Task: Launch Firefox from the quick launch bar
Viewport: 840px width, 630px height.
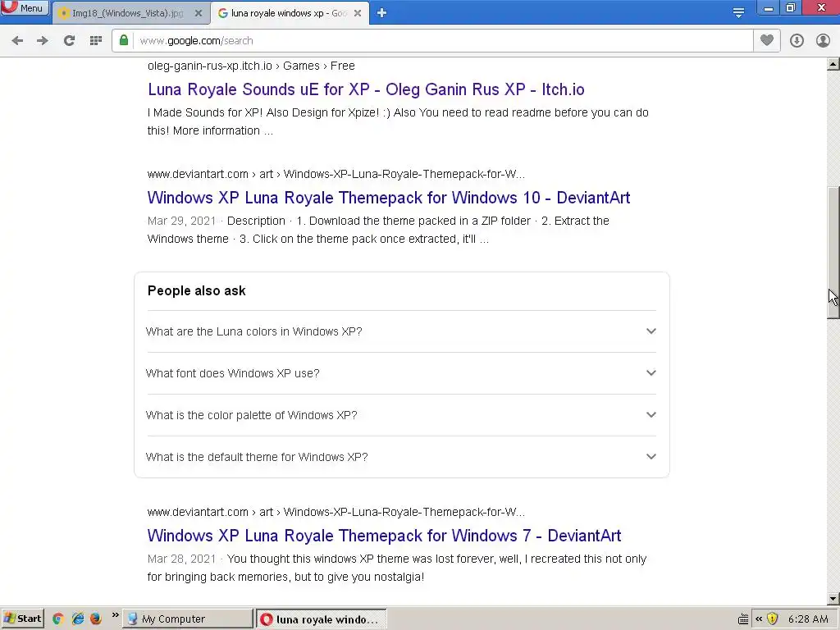Action: (96, 619)
